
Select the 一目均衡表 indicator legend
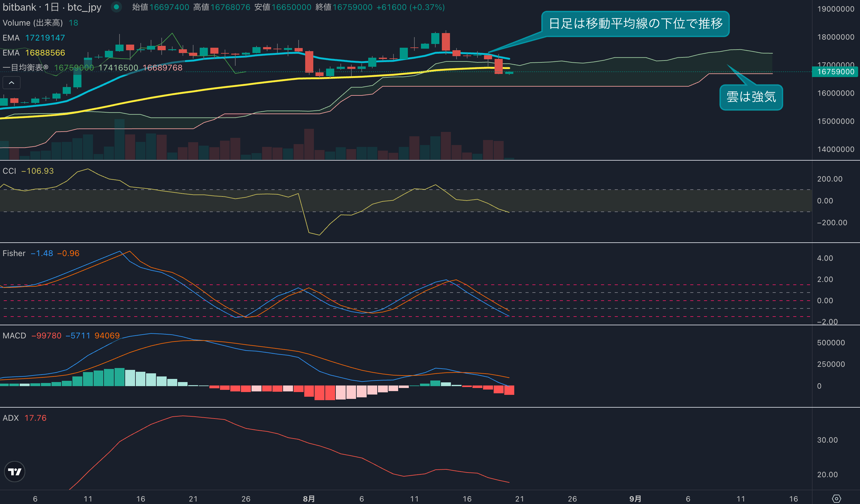pyautogui.click(x=26, y=67)
